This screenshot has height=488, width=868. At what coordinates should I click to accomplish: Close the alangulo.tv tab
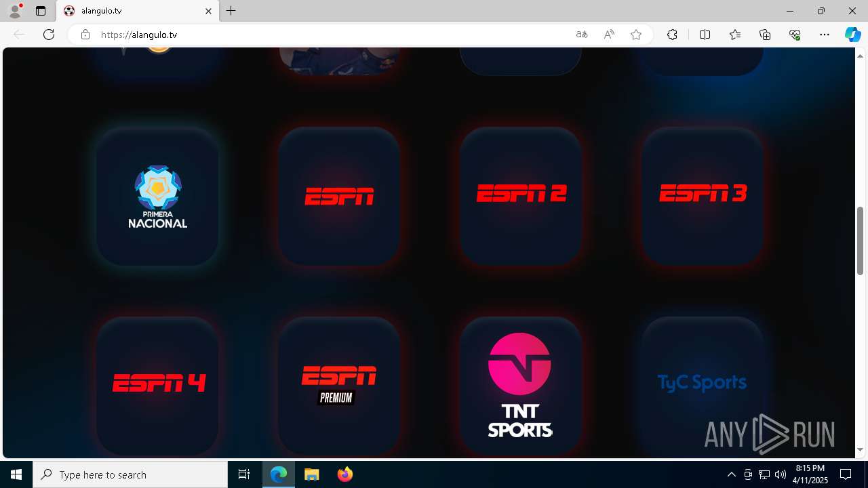[208, 11]
